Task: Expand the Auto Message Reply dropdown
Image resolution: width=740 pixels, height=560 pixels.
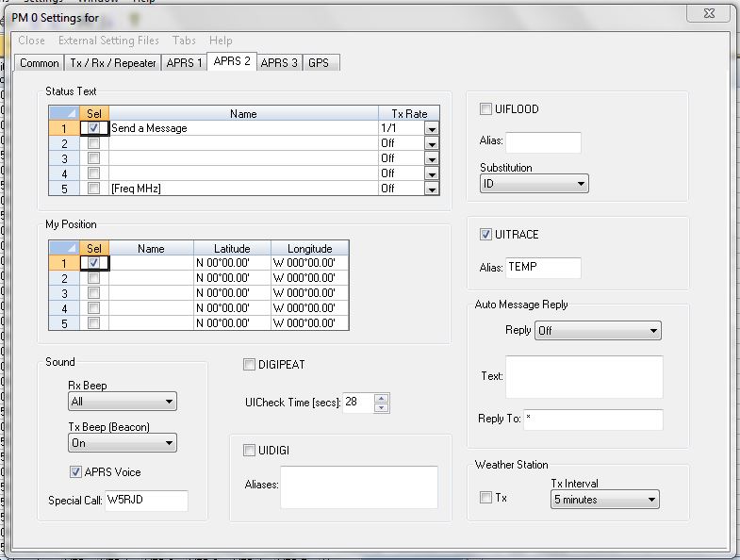Action: click(598, 331)
